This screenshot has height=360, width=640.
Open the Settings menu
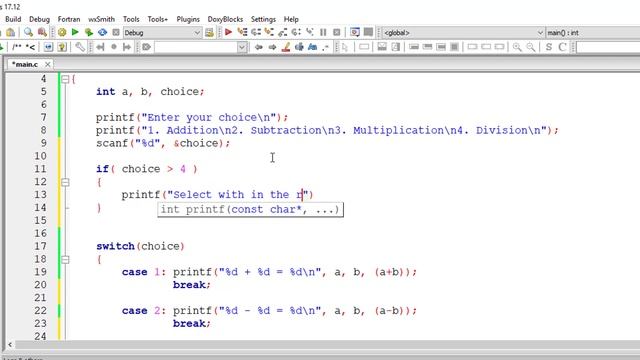263,19
